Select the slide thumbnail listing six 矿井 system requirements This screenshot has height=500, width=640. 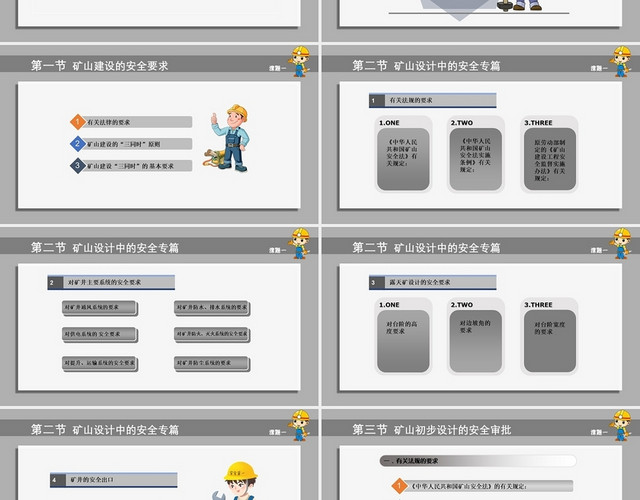point(159,316)
